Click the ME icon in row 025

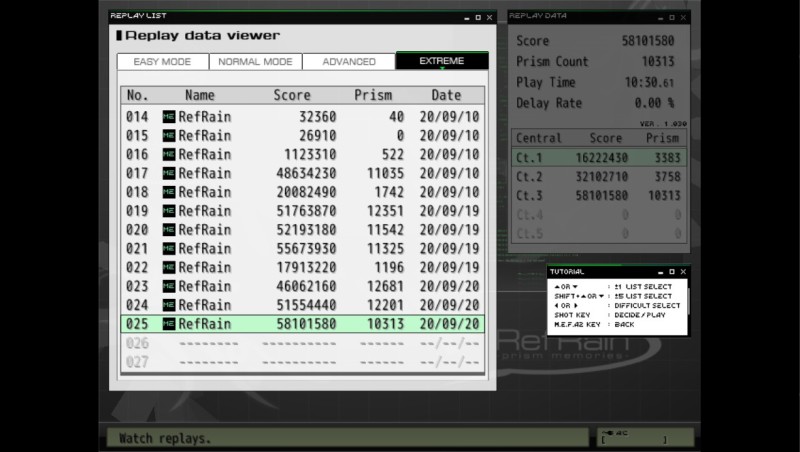pos(169,324)
